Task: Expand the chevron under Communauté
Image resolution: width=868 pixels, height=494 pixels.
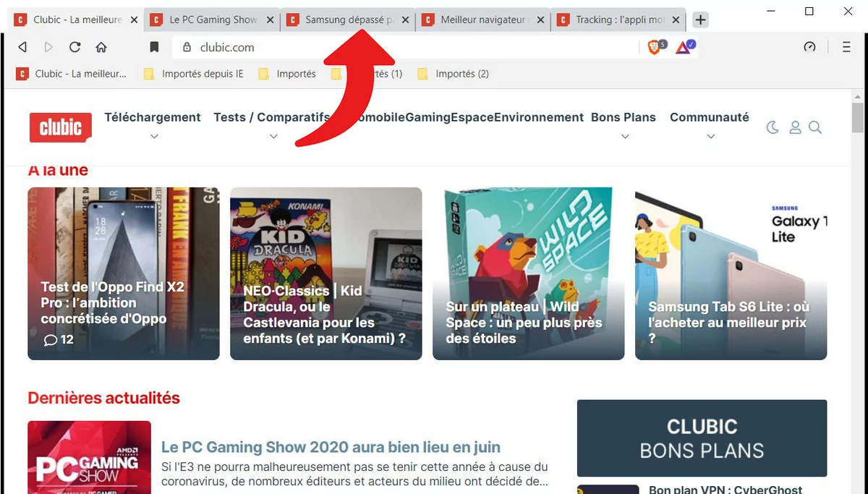Action: pyautogui.click(x=710, y=136)
